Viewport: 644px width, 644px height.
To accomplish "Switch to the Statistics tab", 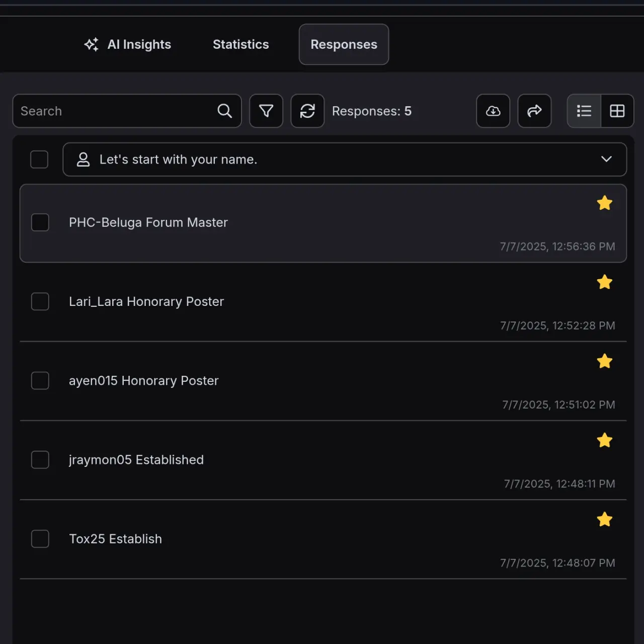I will coord(241,44).
